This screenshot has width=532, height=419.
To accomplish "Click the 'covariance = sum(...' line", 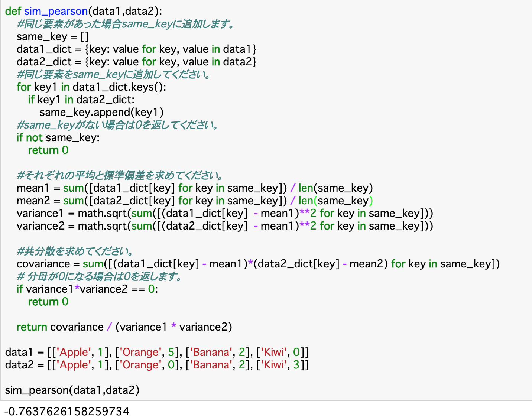I will pyautogui.click(x=258, y=264).
